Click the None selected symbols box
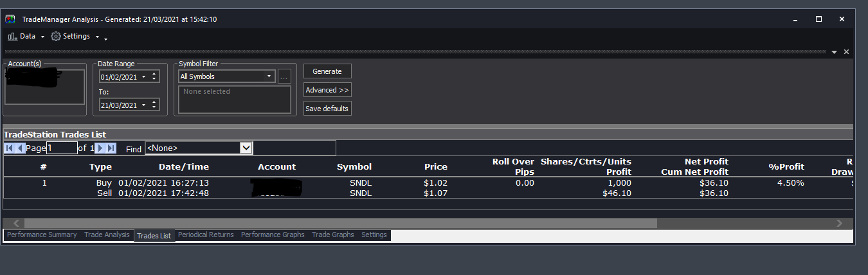The image size is (868, 275). (235, 100)
